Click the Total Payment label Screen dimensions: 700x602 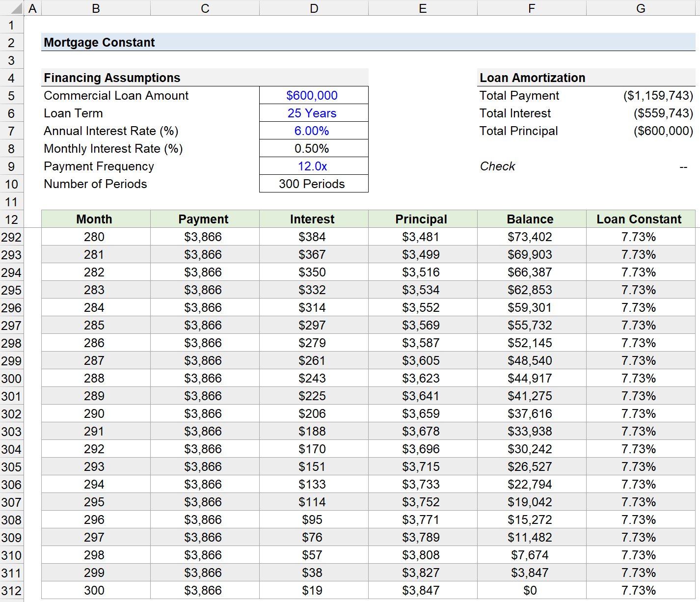pyautogui.click(x=519, y=96)
